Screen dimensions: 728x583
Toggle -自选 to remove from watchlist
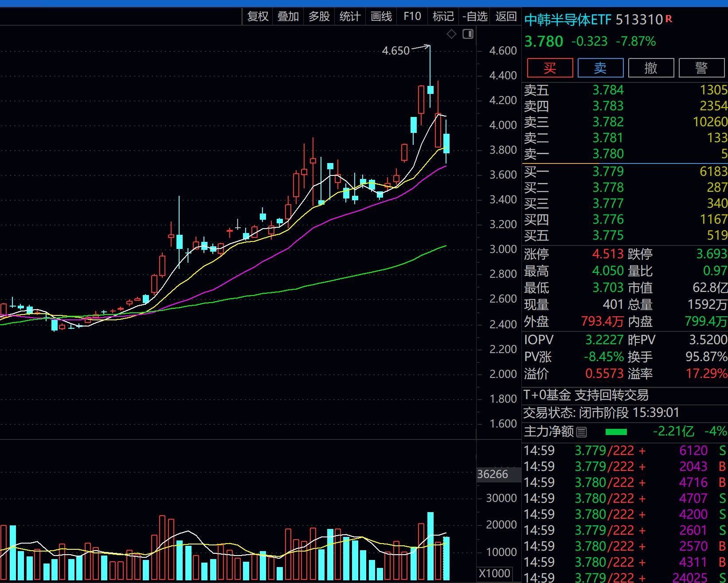475,16
